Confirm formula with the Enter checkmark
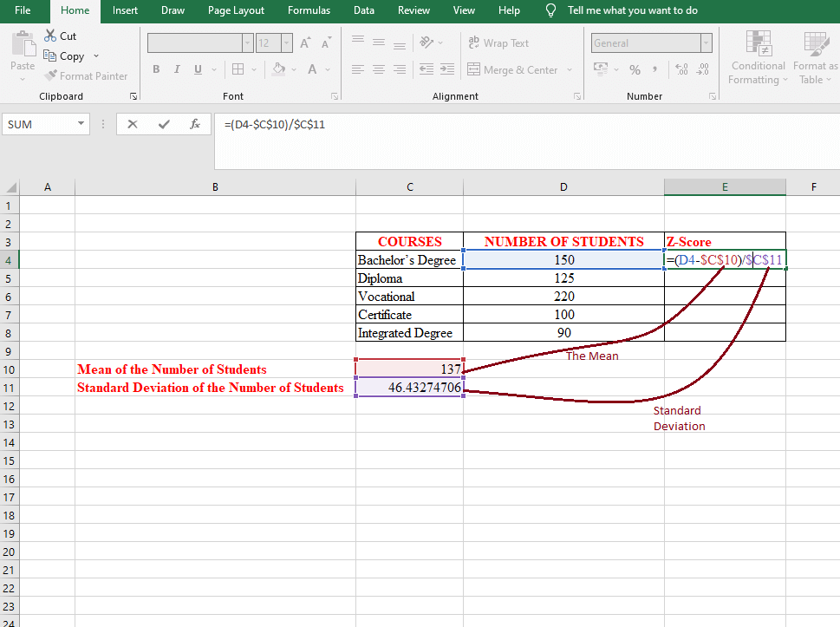The width and height of the screenshot is (840, 627). click(x=164, y=124)
